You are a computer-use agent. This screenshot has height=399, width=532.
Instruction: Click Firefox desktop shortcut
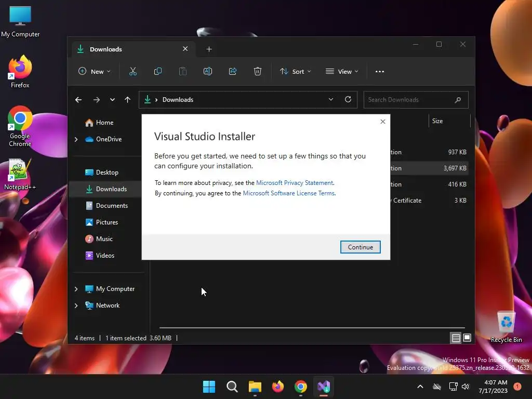(x=20, y=72)
